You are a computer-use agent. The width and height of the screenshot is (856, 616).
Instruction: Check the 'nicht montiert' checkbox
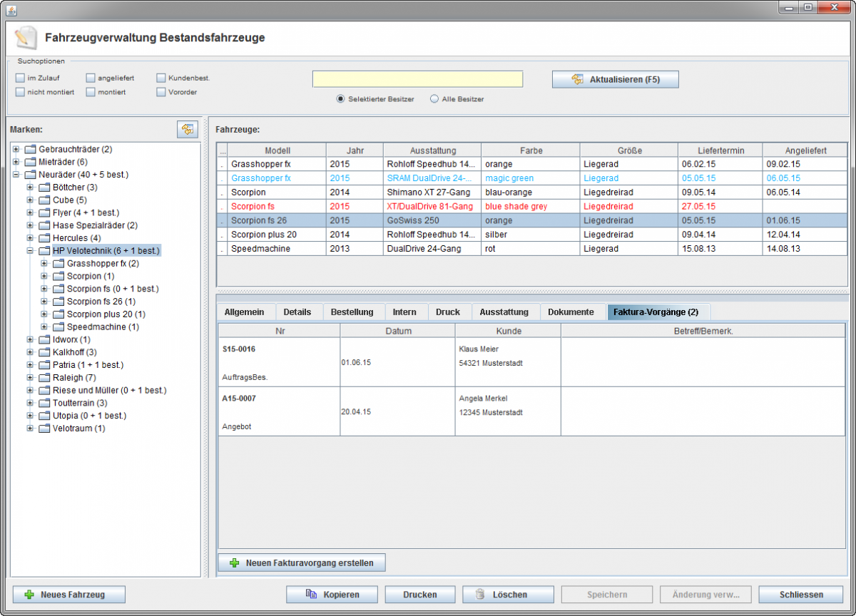[20, 92]
